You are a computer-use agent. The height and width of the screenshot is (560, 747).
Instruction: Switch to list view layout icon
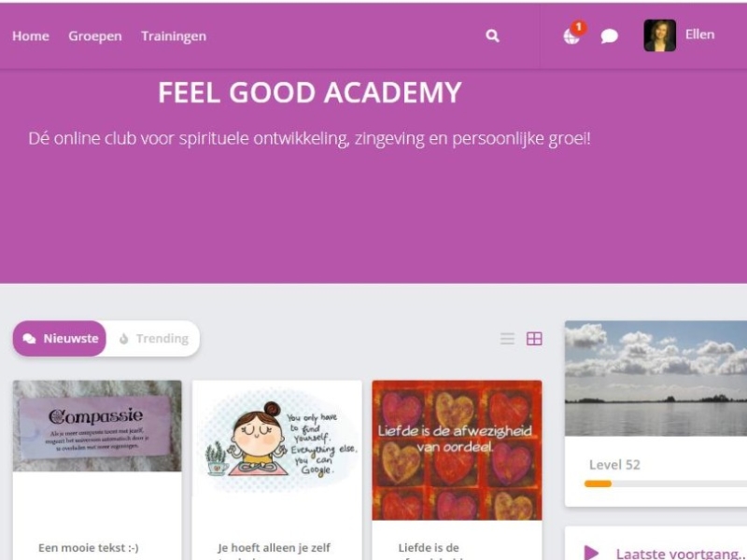[x=507, y=339]
